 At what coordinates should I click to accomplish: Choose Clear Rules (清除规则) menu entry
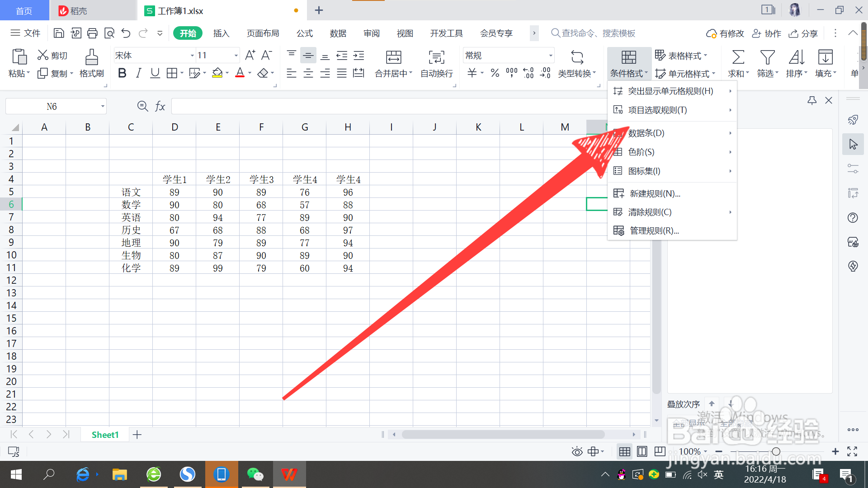[672, 212]
